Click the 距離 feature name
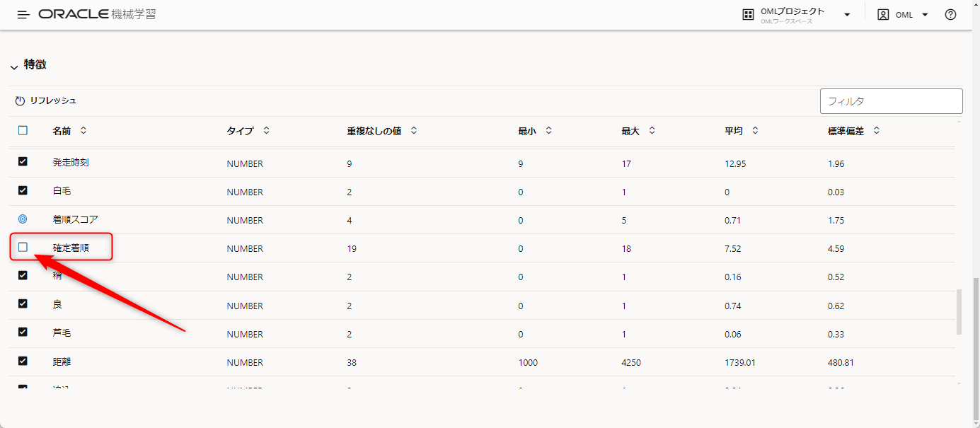This screenshot has width=980, height=428. tap(62, 362)
